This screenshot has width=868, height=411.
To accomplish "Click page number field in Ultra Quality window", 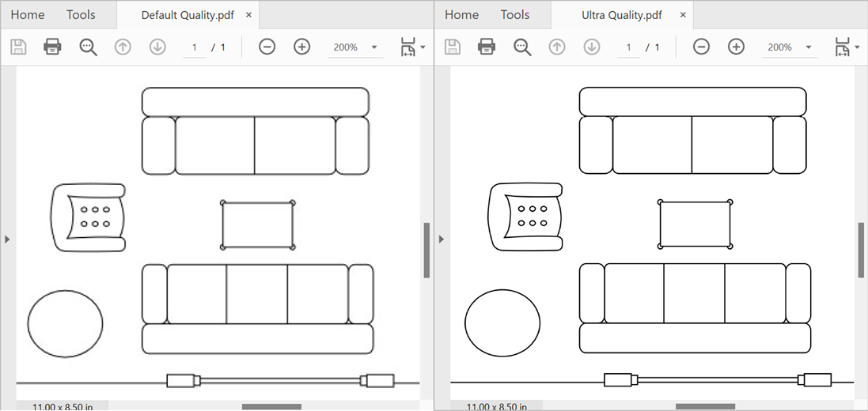I will (628, 47).
